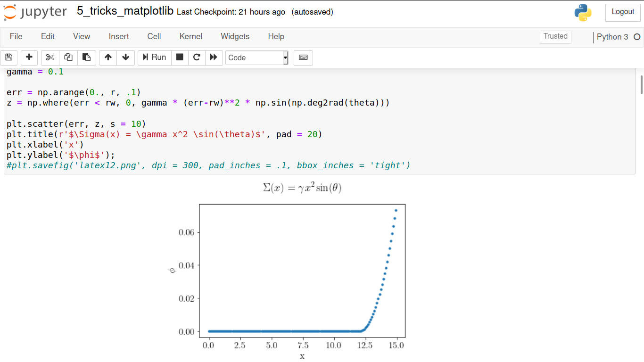This screenshot has width=644, height=362.
Task: Interrupt the kernel with the stop icon
Action: coord(180,58)
